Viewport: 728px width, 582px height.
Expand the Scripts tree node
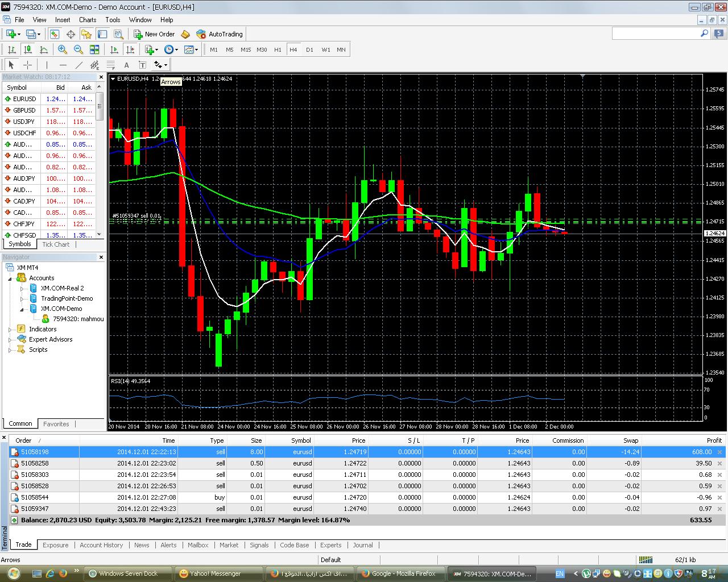10,350
